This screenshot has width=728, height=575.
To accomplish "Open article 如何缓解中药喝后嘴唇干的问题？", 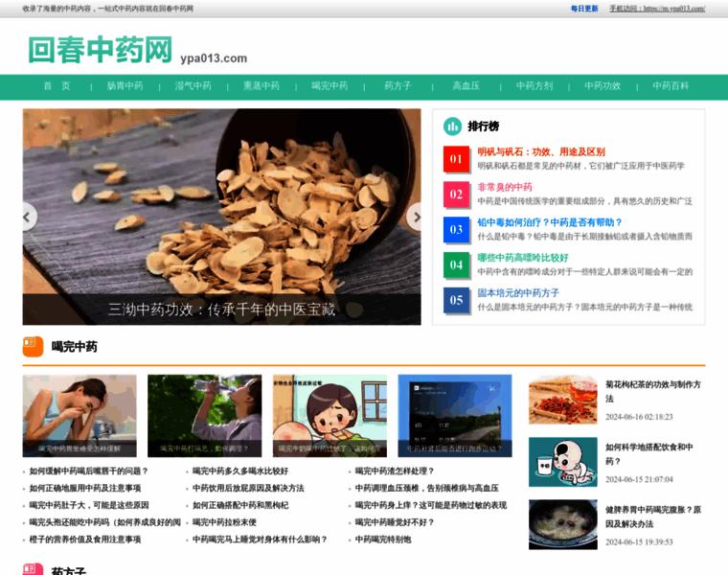I will 89,471.
